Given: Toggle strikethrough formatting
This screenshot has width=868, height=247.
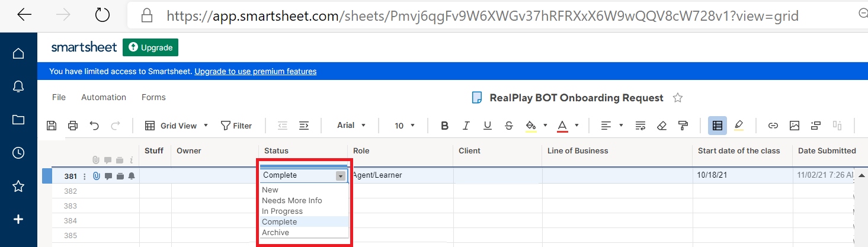Looking at the screenshot, I should [x=509, y=126].
